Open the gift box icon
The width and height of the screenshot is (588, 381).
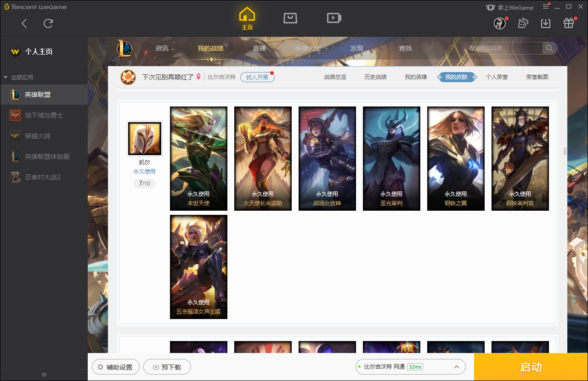pos(569,23)
